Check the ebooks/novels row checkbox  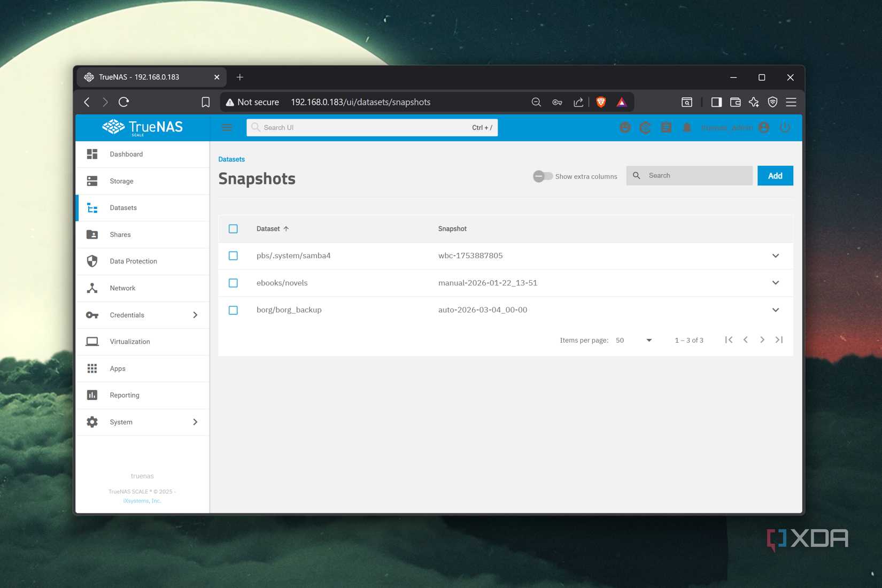click(x=233, y=283)
